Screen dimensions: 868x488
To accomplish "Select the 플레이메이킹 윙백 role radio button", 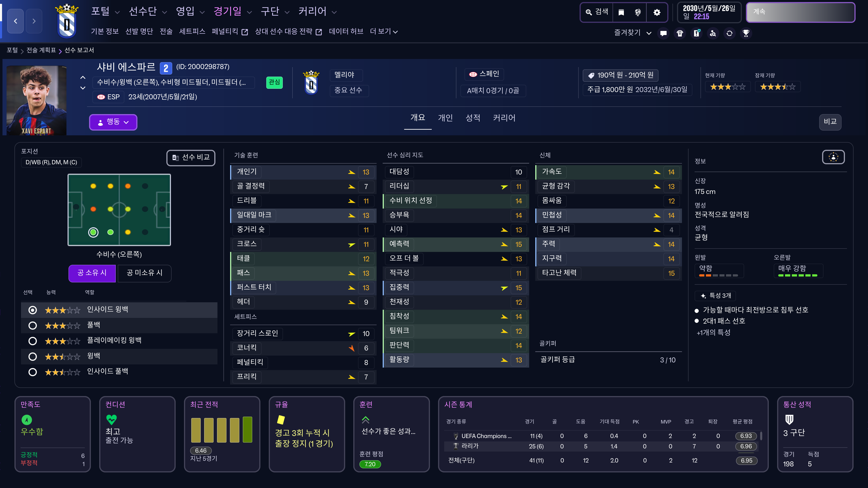I will 33,341.
